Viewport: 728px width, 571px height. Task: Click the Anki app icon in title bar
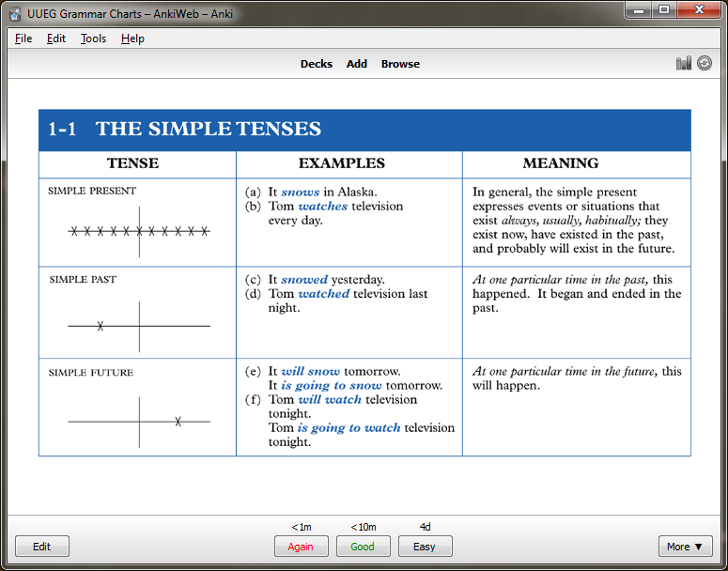pyautogui.click(x=15, y=14)
